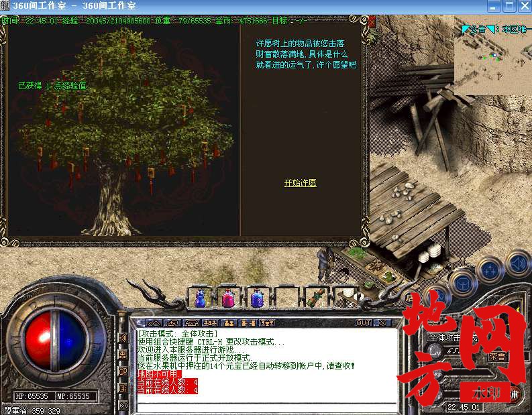This screenshot has height=415, width=532.
Task: Maximize the 360间工作室 window
Action: pyautogui.click(x=509, y=6)
